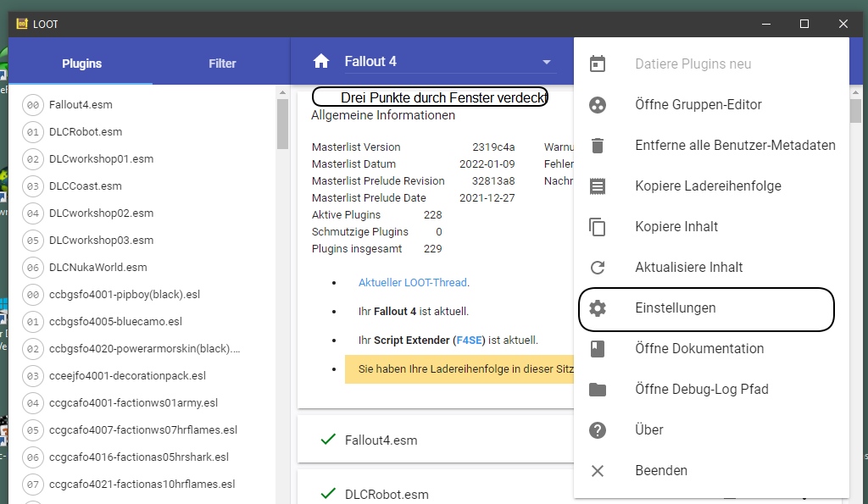Click the X icon next to Beenden
Image resolution: width=868 pixels, height=504 pixels.
pyautogui.click(x=598, y=471)
